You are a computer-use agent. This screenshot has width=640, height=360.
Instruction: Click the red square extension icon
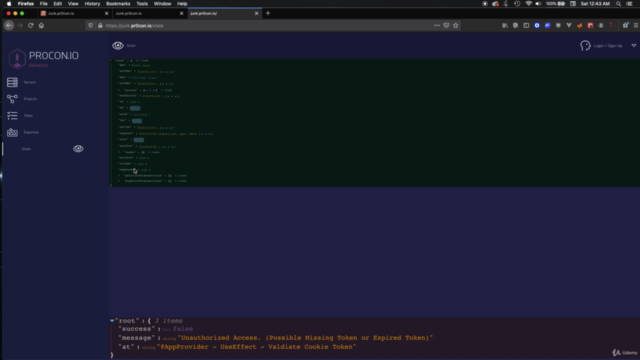(590, 25)
